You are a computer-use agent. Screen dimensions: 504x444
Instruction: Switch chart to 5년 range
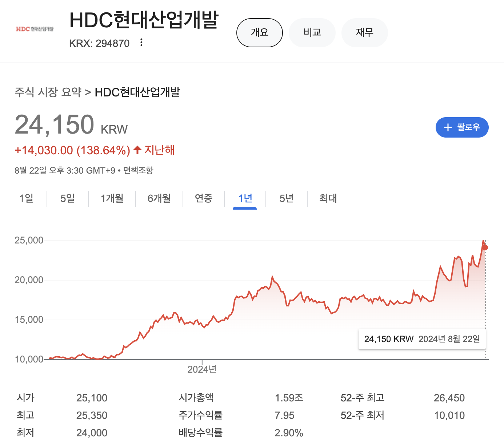(287, 198)
